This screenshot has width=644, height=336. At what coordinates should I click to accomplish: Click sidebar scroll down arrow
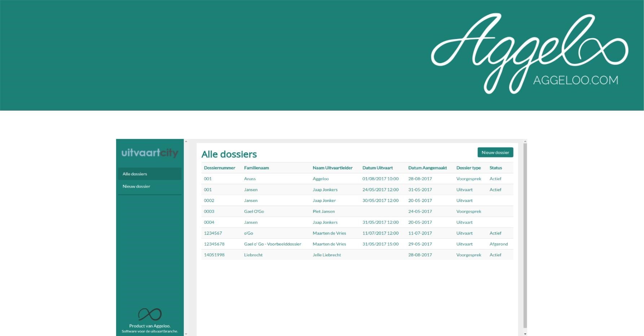[186, 334]
